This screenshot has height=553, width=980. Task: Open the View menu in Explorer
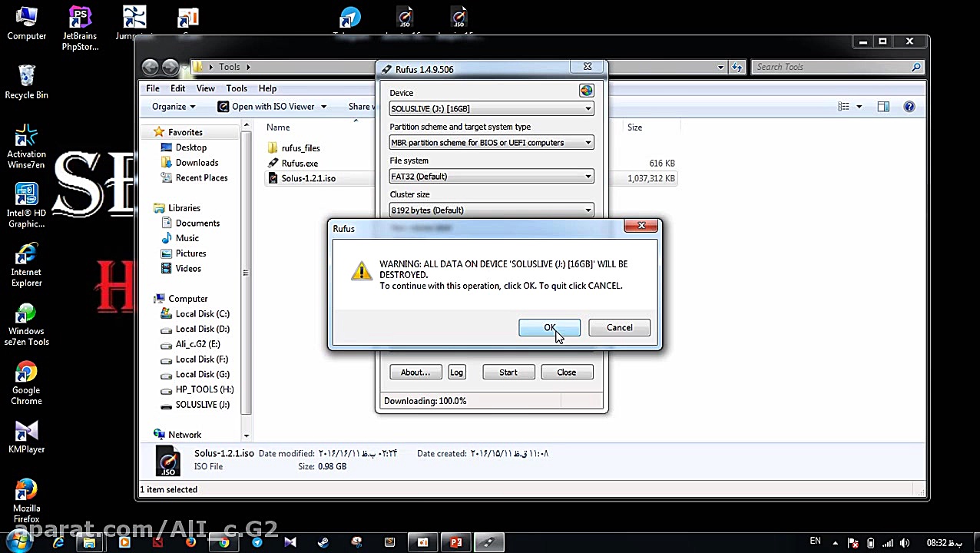[205, 88]
